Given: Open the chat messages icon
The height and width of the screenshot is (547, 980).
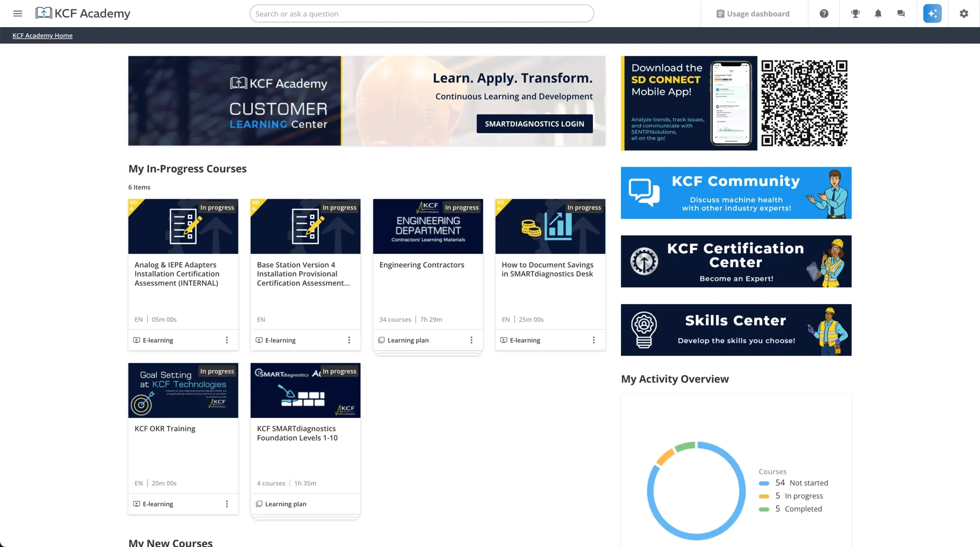Looking at the screenshot, I should (901, 14).
